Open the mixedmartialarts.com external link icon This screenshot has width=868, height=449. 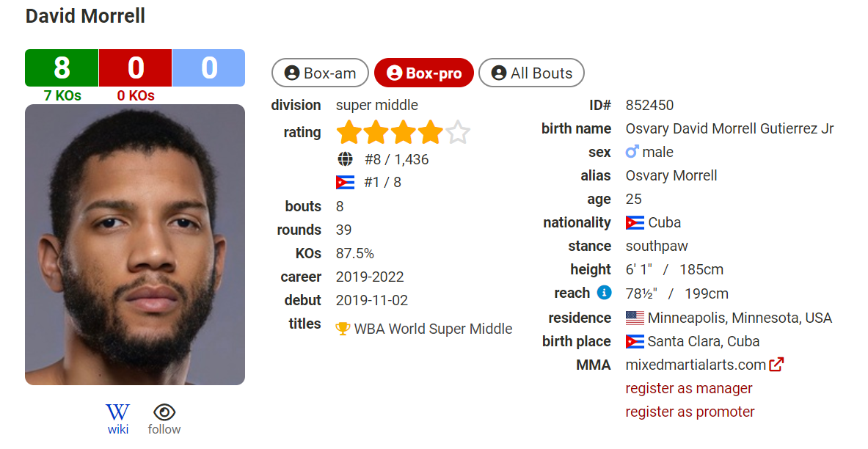pyautogui.click(x=776, y=365)
